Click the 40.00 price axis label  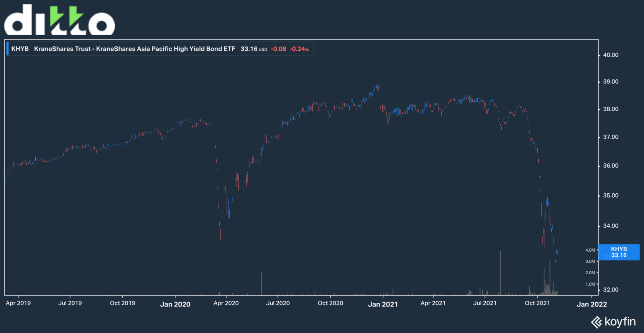click(611, 55)
